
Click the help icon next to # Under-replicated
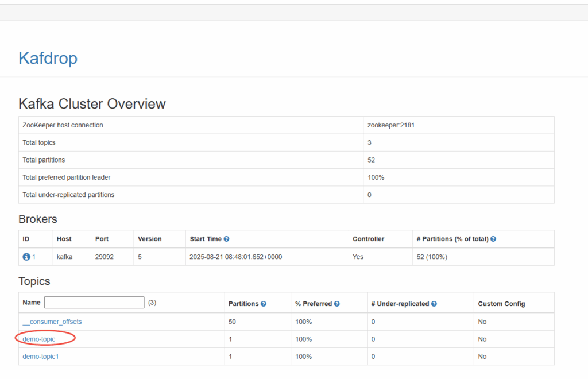click(x=434, y=304)
